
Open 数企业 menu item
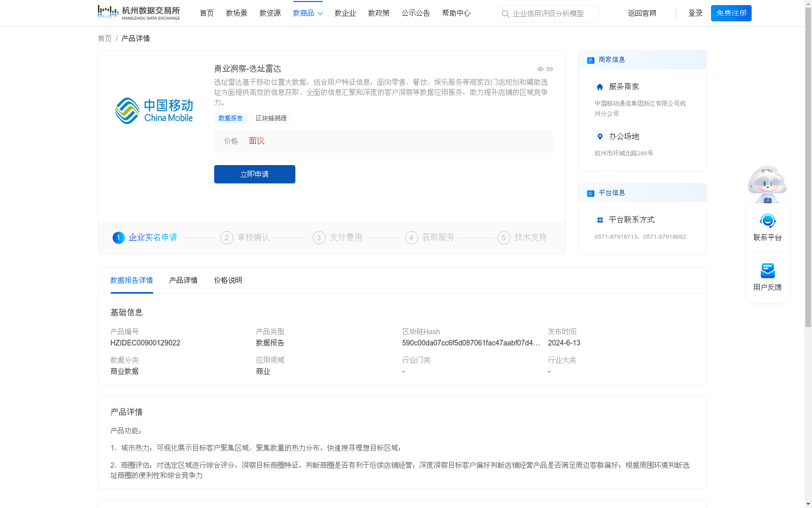coord(345,13)
